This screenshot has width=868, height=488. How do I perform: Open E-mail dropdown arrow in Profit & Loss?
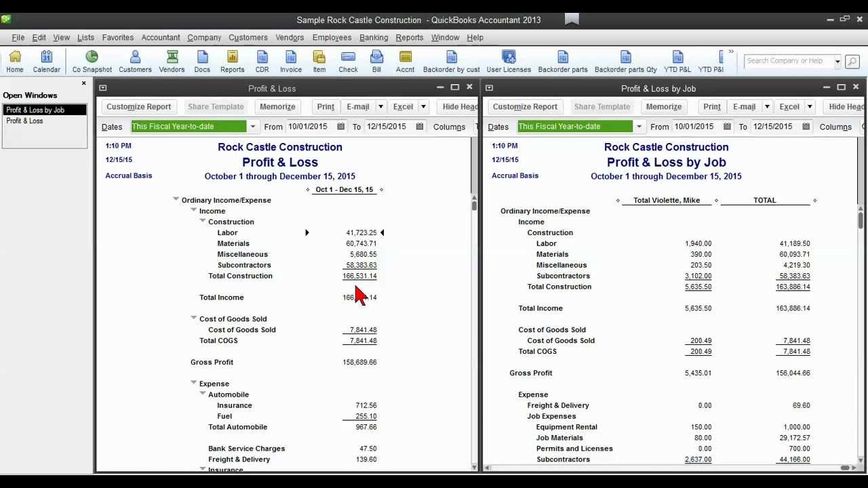381,106
